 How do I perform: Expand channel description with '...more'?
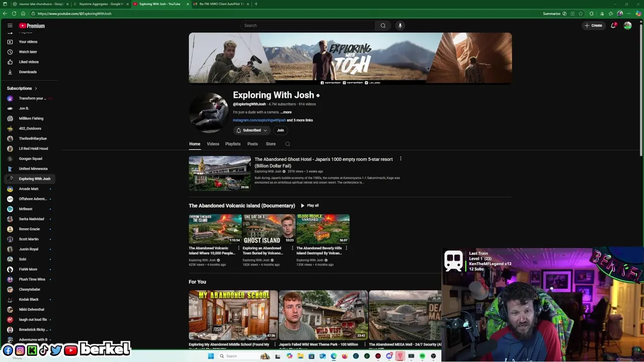pos(286,112)
